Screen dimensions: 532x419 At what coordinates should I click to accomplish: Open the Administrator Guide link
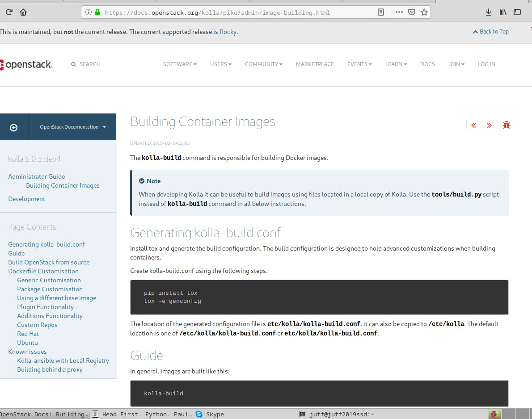36,176
